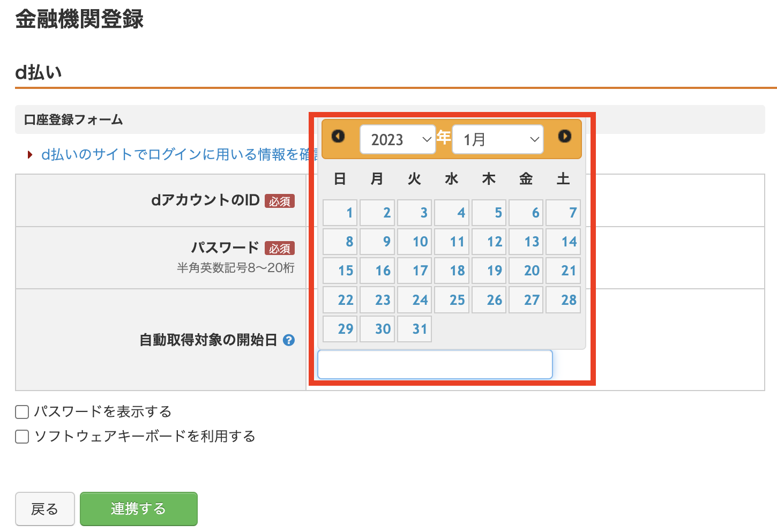Choose day 6 in the calendar
Viewport: 777px width, 532px height.
(526, 213)
